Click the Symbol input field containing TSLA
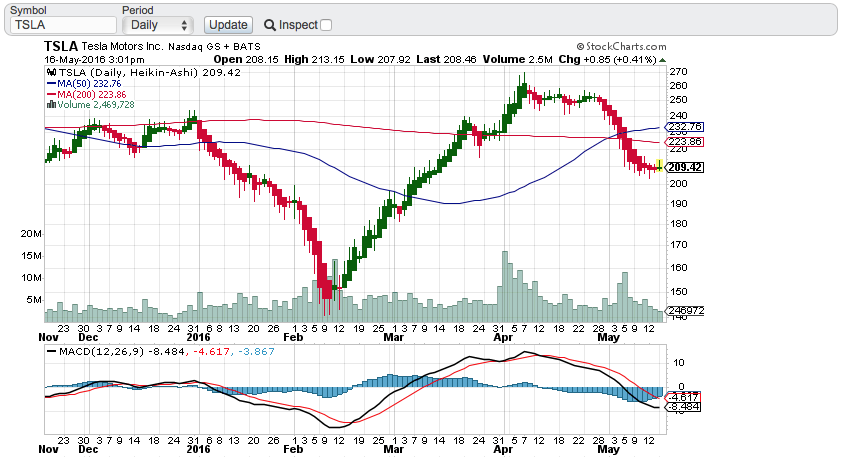 tap(64, 25)
